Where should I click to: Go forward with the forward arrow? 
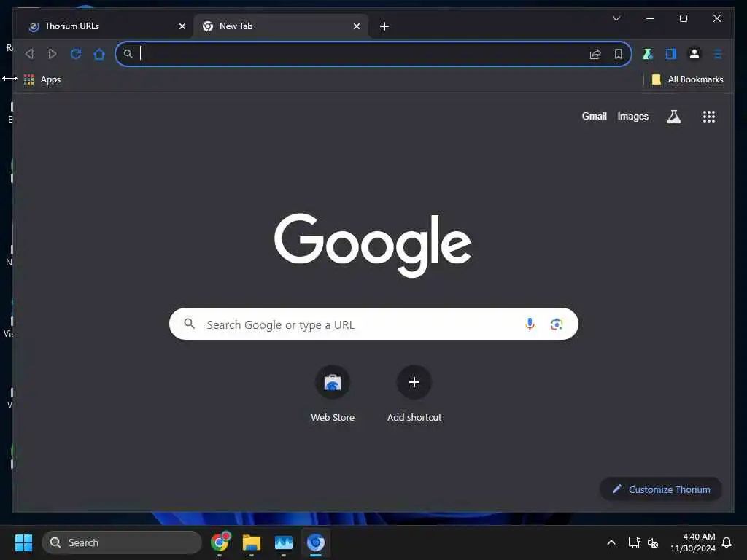pos(53,54)
